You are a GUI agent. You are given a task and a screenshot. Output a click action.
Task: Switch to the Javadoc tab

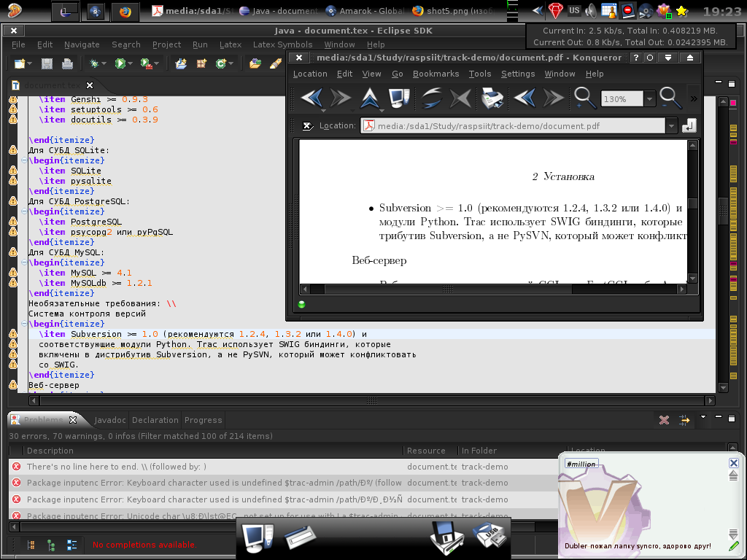point(110,420)
